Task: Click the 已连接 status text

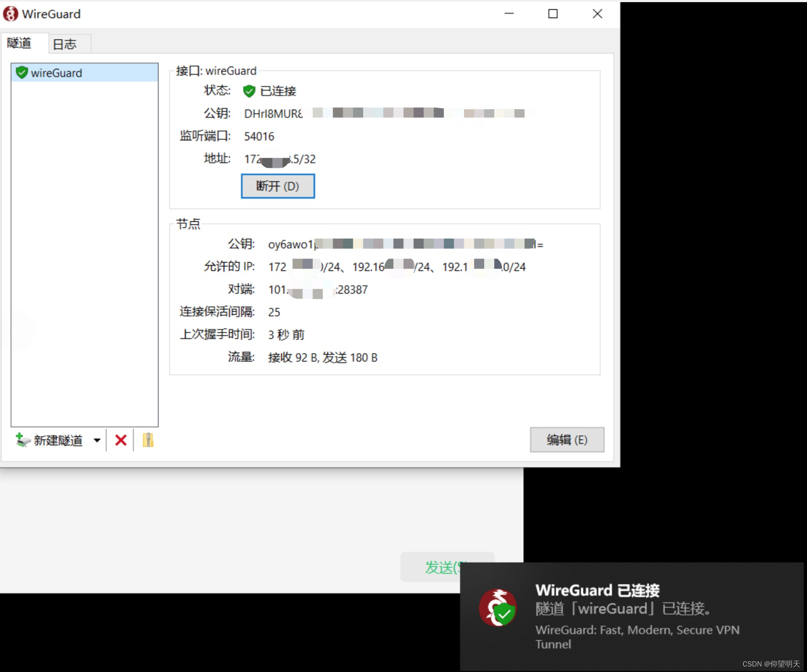Action: click(x=278, y=91)
